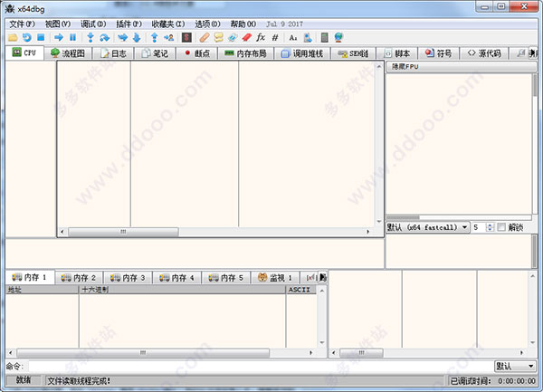Image resolution: width=543 pixels, height=392 pixels.
Task: Click the 地址 column header
Action: 42,290
